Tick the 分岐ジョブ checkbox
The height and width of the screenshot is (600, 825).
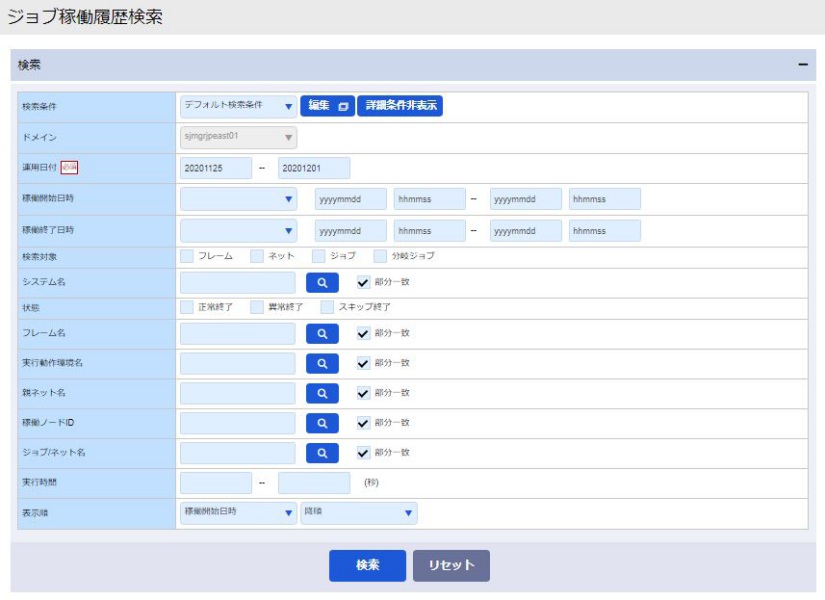coord(380,256)
